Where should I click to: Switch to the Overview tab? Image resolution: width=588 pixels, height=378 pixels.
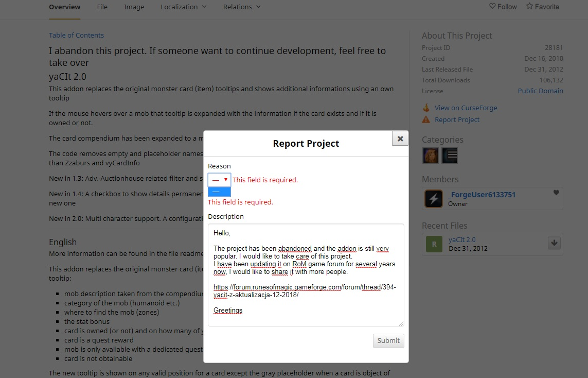[64, 7]
